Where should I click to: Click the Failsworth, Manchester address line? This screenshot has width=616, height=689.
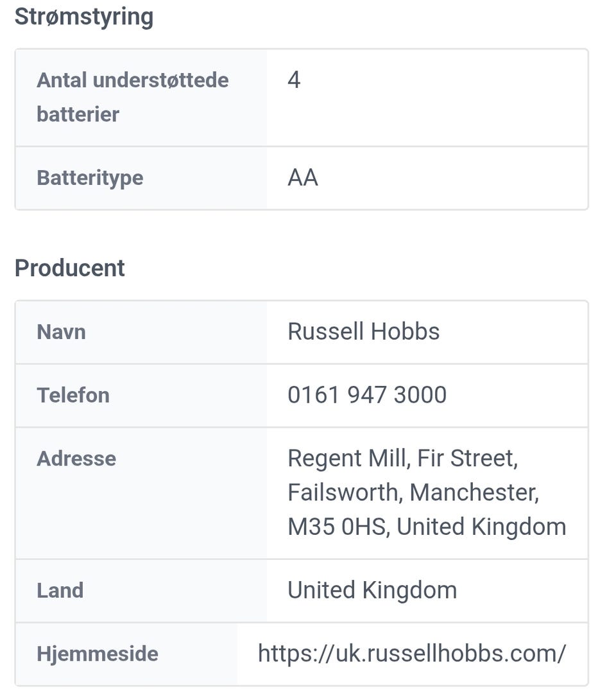coord(413,493)
